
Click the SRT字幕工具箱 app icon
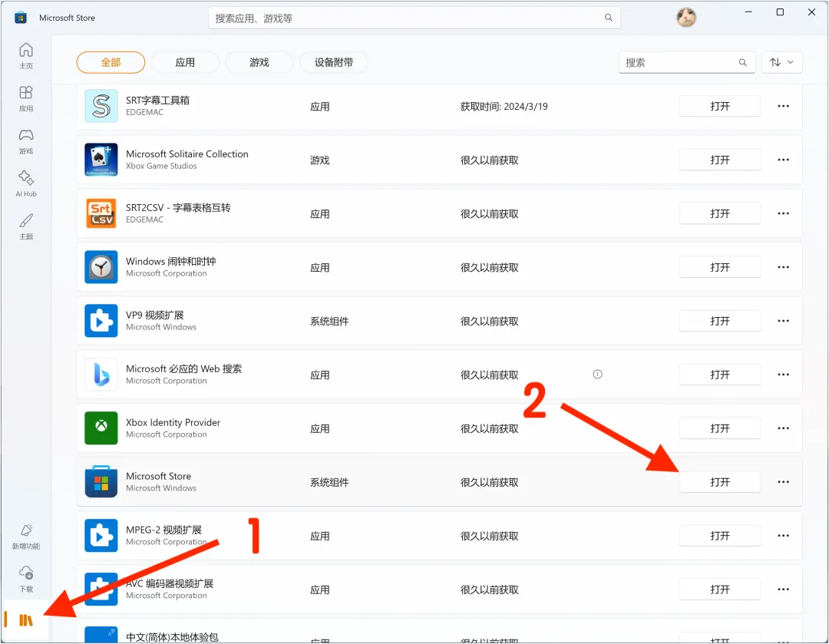tap(101, 106)
